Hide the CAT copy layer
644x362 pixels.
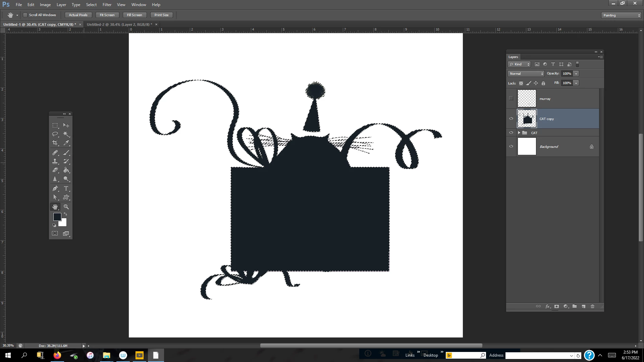pyautogui.click(x=511, y=118)
